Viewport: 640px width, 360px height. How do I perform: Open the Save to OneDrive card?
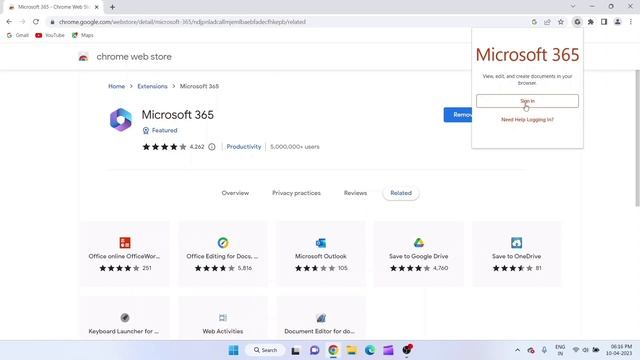[516, 254]
